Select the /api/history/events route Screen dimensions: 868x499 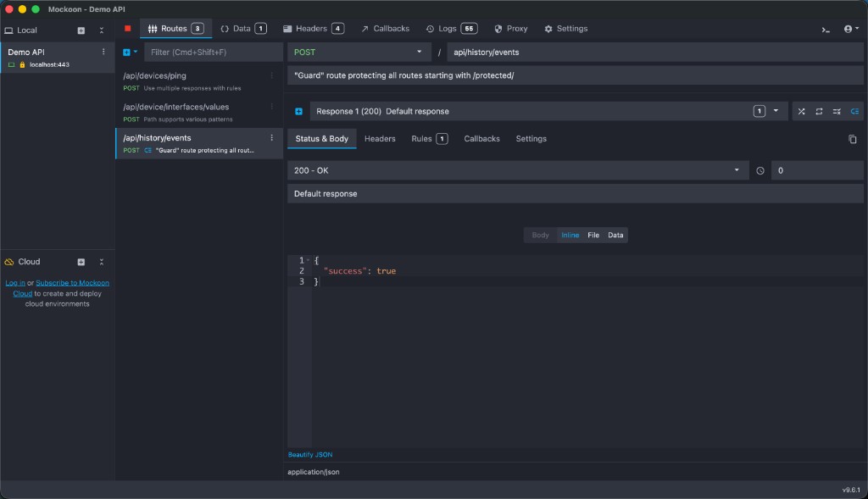click(x=198, y=143)
